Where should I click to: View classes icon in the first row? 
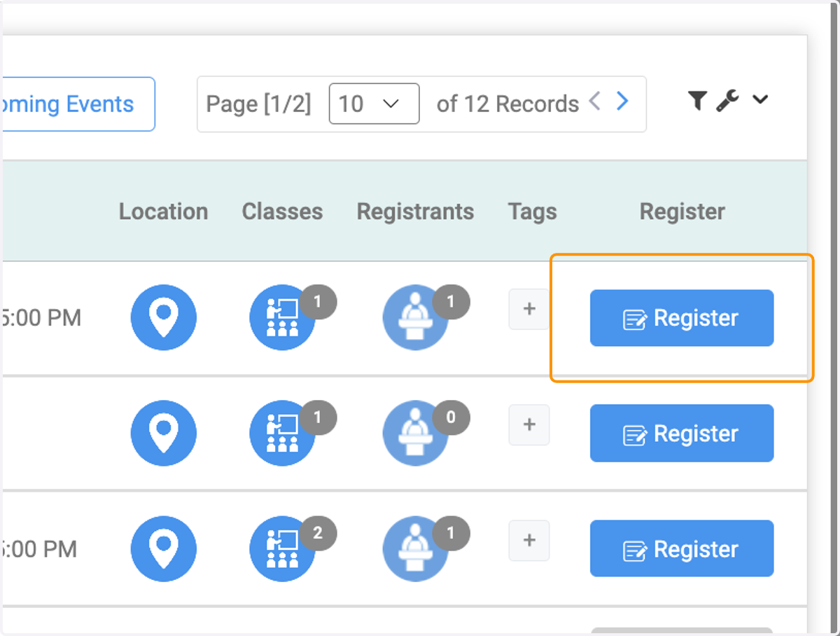(283, 317)
